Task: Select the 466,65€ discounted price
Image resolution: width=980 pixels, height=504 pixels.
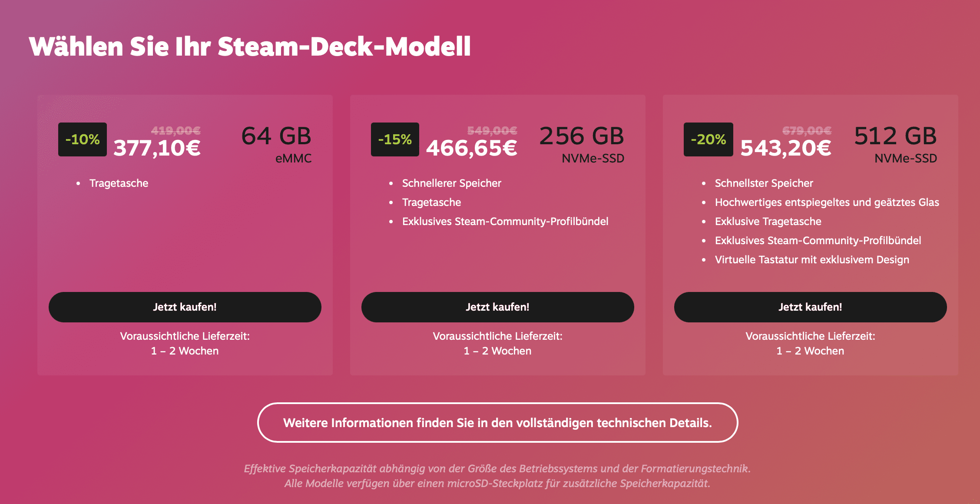Action: pyautogui.click(x=471, y=149)
